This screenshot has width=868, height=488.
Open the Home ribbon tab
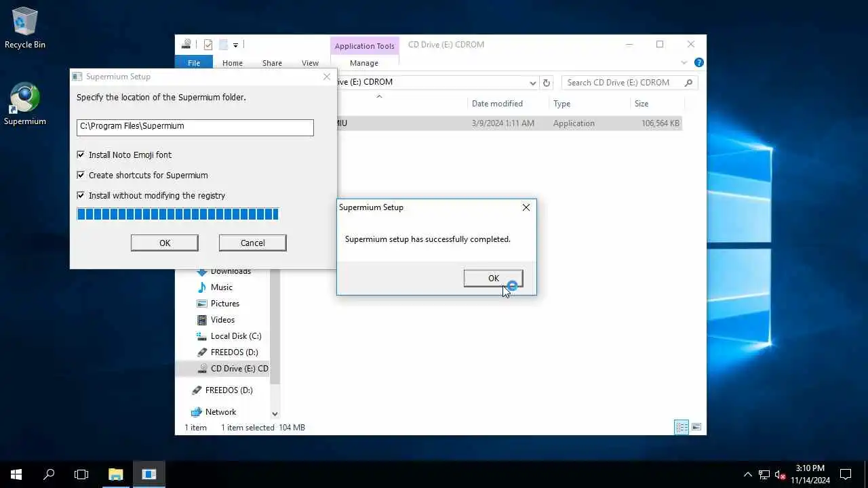233,63
